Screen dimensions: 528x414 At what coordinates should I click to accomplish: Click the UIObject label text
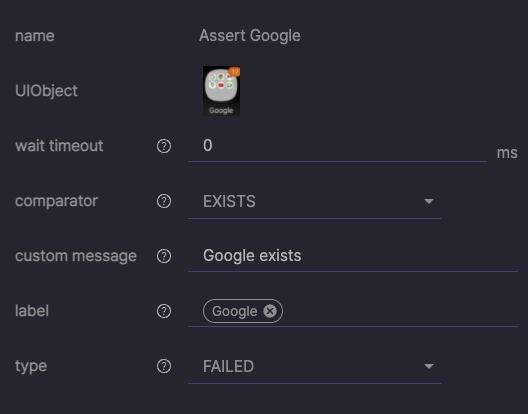click(x=46, y=91)
